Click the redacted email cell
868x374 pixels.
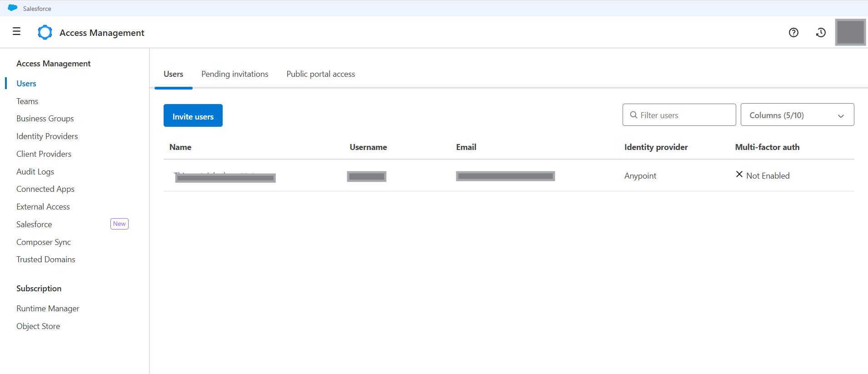505,176
